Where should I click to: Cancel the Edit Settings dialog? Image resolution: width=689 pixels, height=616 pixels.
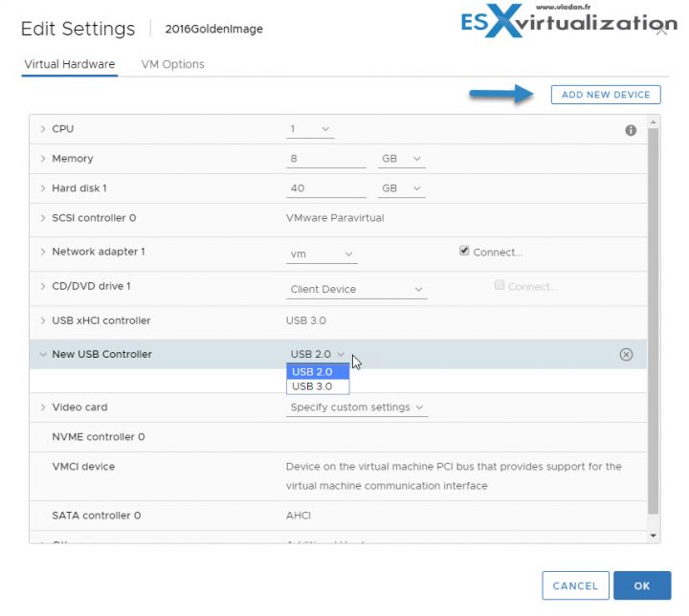click(x=575, y=585)
